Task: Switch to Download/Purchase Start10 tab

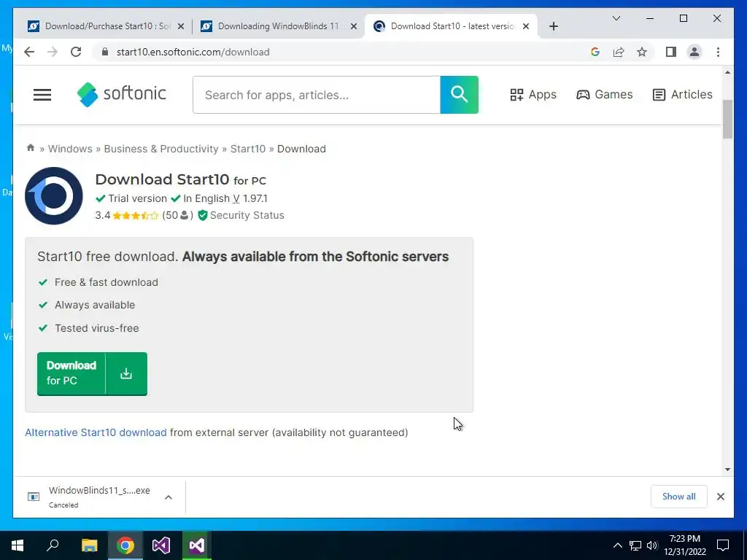Action: (107, 26)
